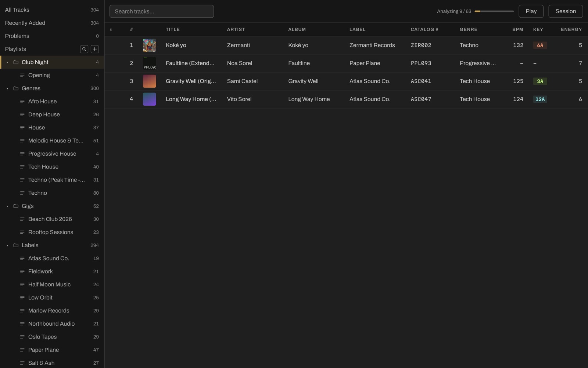The image size is (588, 368).
Task: Click the Gravity Well orange artwork
Action: pyautogui.click(x=150, y=81)
